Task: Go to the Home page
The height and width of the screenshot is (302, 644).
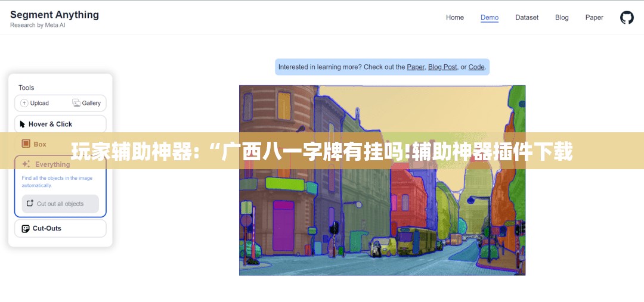Action: (455, 17)
